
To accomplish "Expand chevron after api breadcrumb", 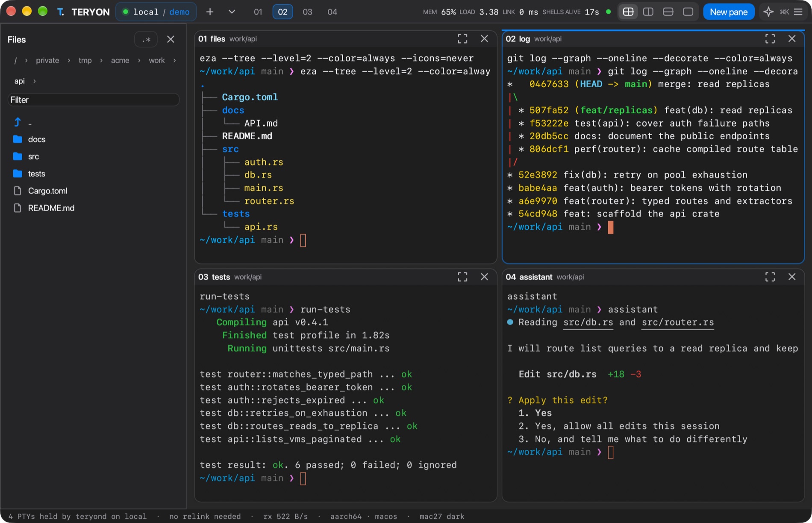I will pos(34,81).
